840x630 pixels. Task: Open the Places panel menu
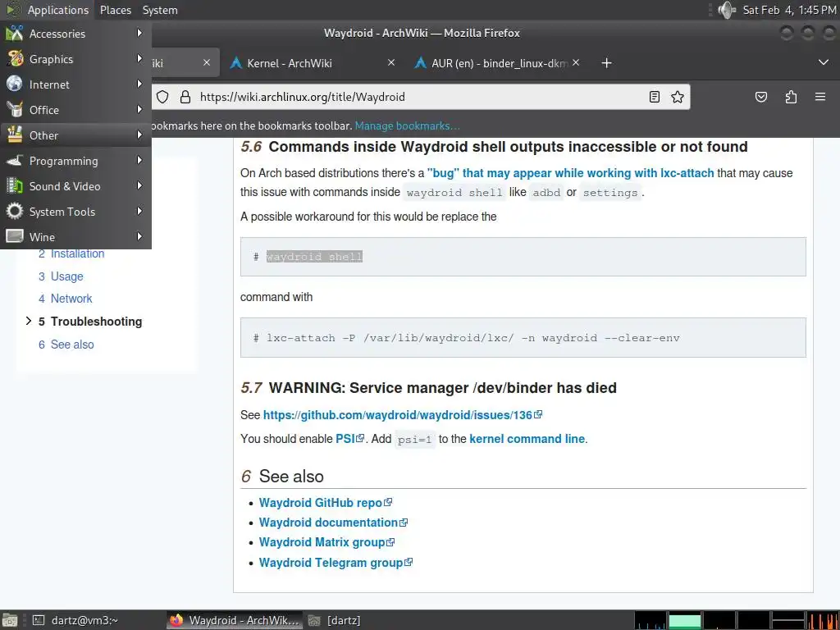(x=115, y=10)
